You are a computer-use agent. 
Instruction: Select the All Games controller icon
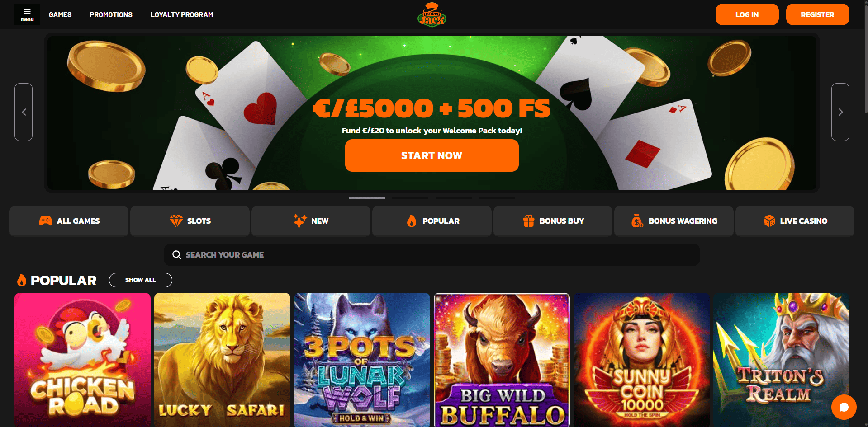pyautogui.click(x=46, y=221)
